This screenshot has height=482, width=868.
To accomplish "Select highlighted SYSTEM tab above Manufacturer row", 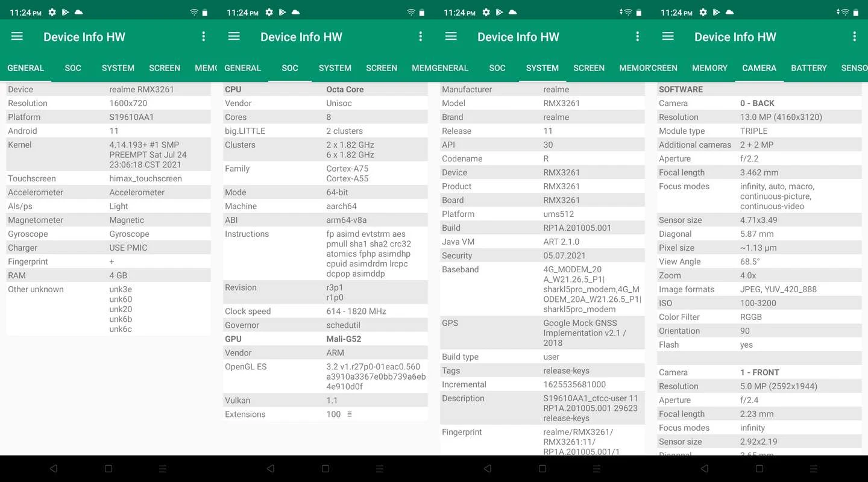I will (x=542, y=68).
